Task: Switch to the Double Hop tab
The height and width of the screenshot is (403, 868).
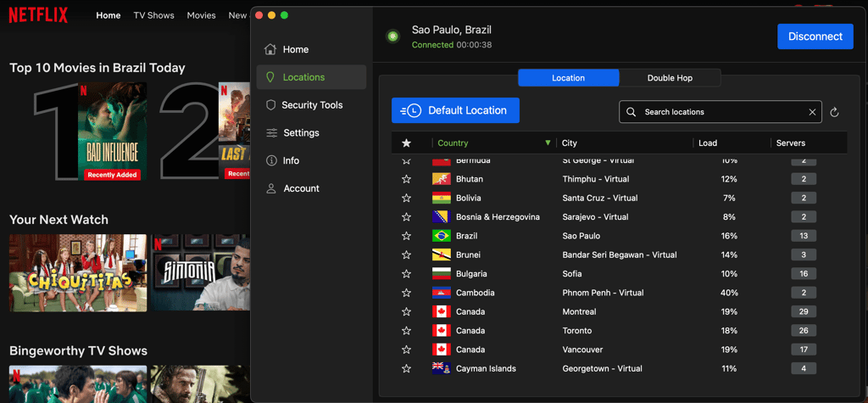Action: 670,78
